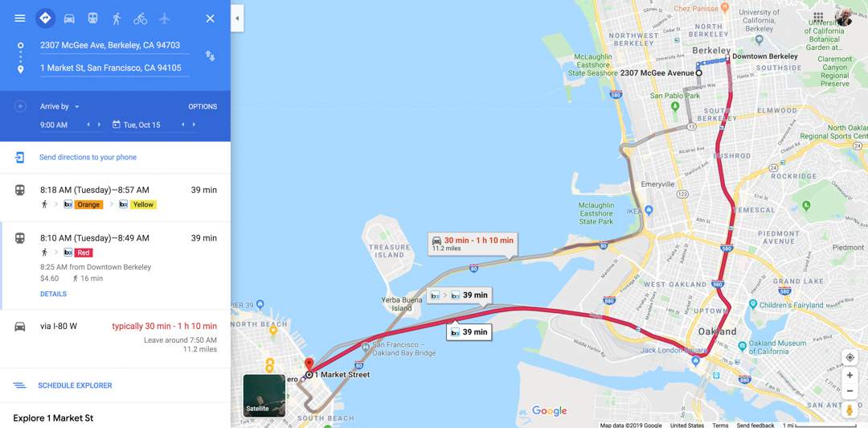Open Google apps grid
The height and width of the screenshot is (428, 868).
pos(818,17)
